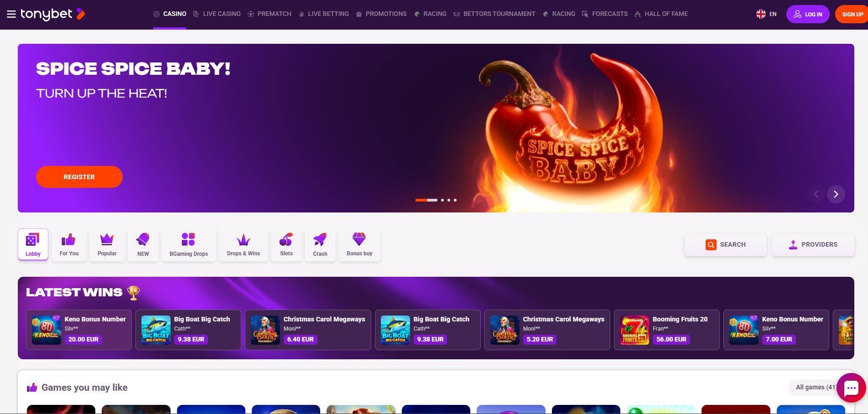This screenshot has height=414, width=868.
Task: Open Keno Bonus Number 20.00 EUR win
Action: [79, 330]
